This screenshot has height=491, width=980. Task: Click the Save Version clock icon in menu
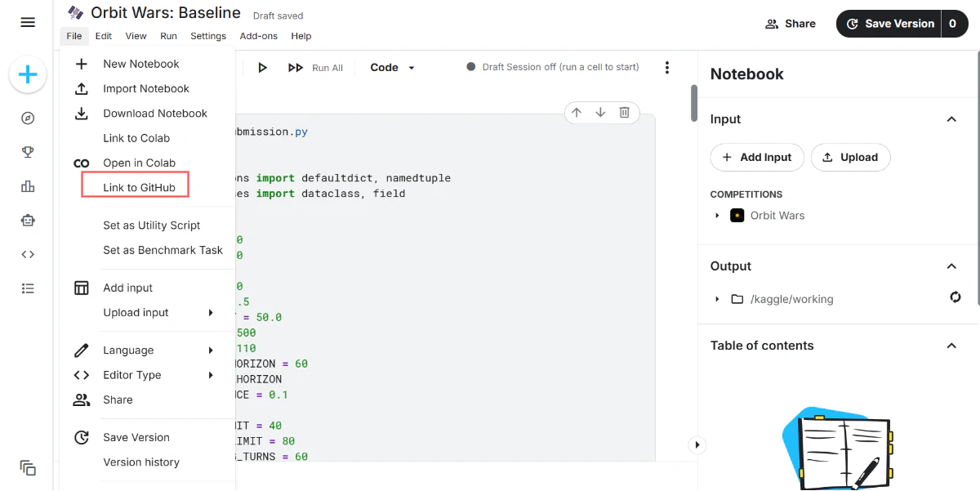[82, 438]
